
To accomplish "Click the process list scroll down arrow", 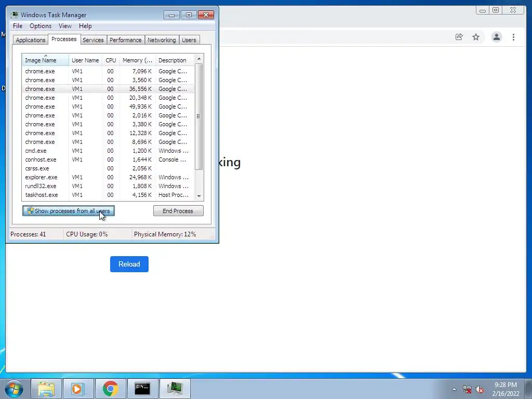I will (x=199, y=196).
